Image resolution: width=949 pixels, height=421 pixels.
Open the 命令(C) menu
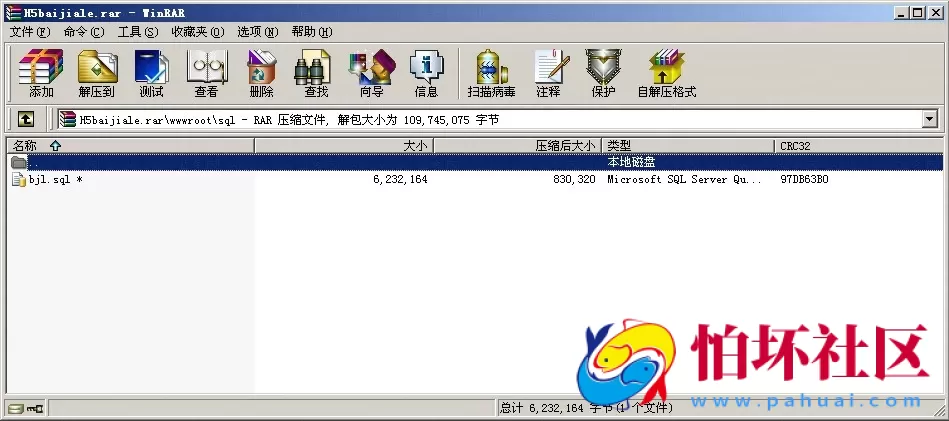pos(84,32)
